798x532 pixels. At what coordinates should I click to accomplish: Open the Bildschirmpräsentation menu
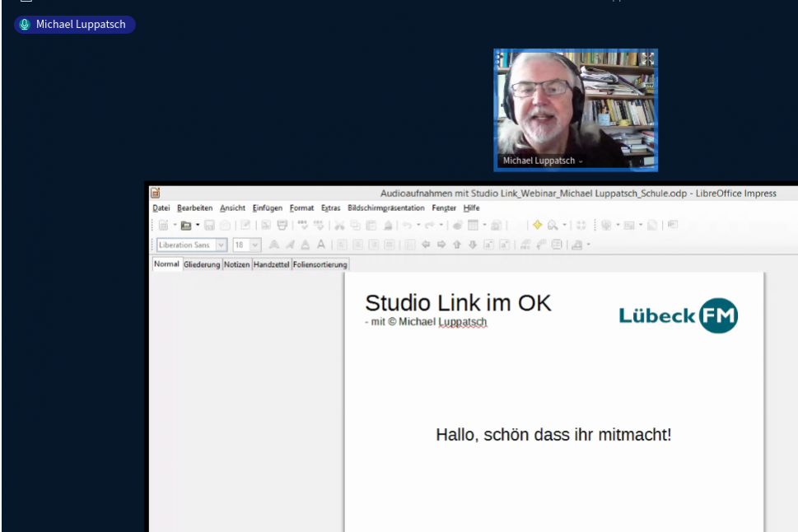tap(385, 208)
